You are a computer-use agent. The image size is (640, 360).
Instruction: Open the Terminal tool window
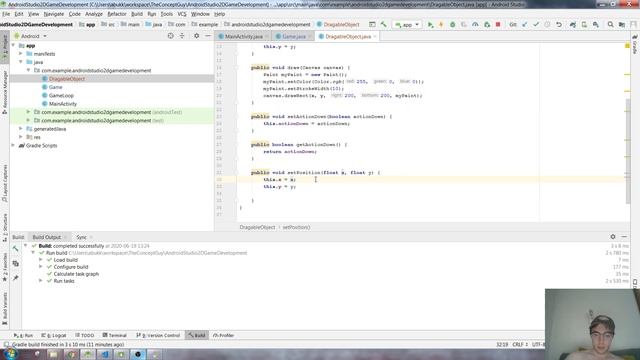tap(115, 335)
